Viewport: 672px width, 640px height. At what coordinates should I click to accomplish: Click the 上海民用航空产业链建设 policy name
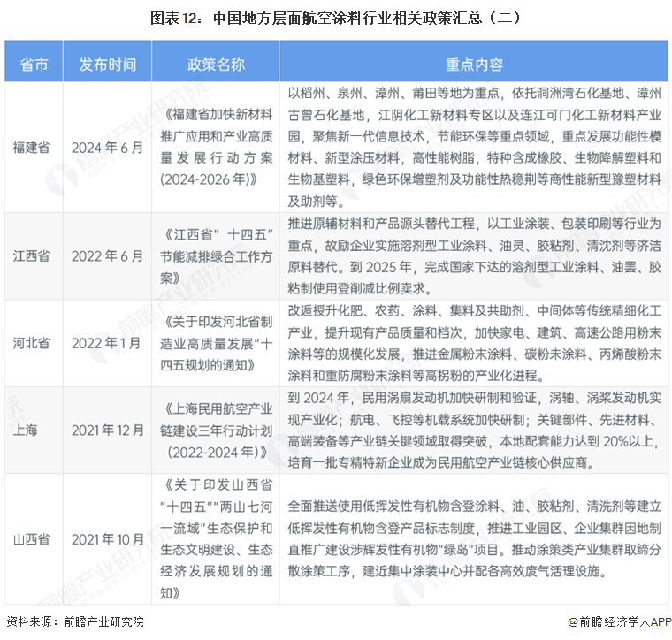tap(216, 430)
